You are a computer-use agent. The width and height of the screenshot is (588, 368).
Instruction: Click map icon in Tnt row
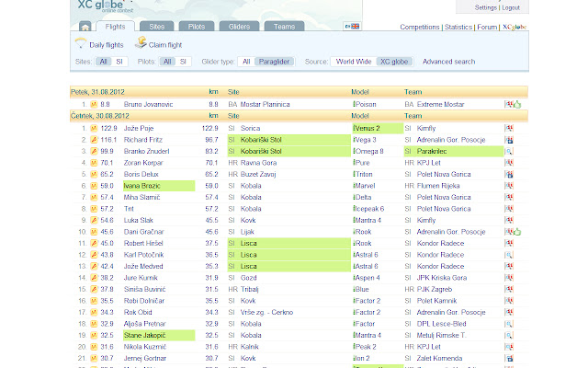(x=509, y=209)
